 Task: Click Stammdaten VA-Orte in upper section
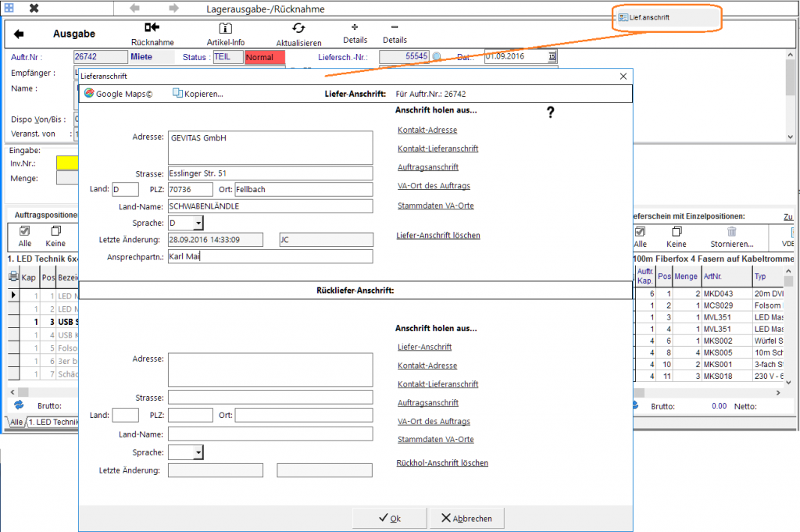435,205
